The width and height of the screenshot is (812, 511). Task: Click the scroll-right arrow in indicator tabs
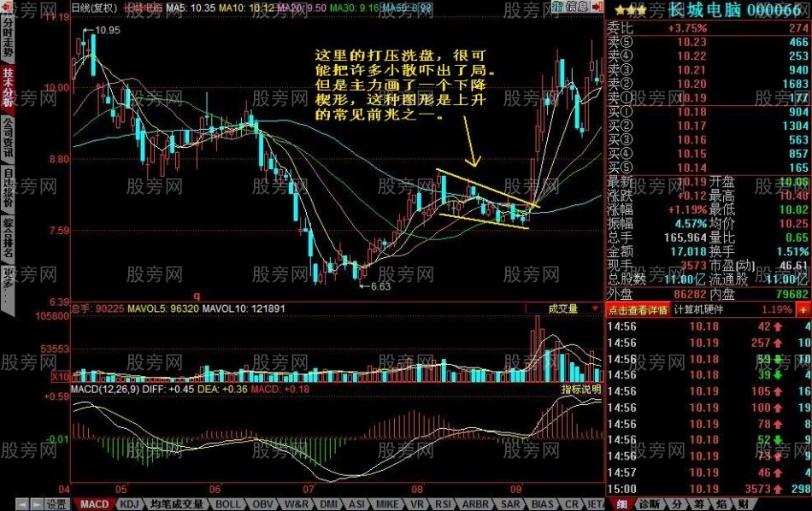36,504
